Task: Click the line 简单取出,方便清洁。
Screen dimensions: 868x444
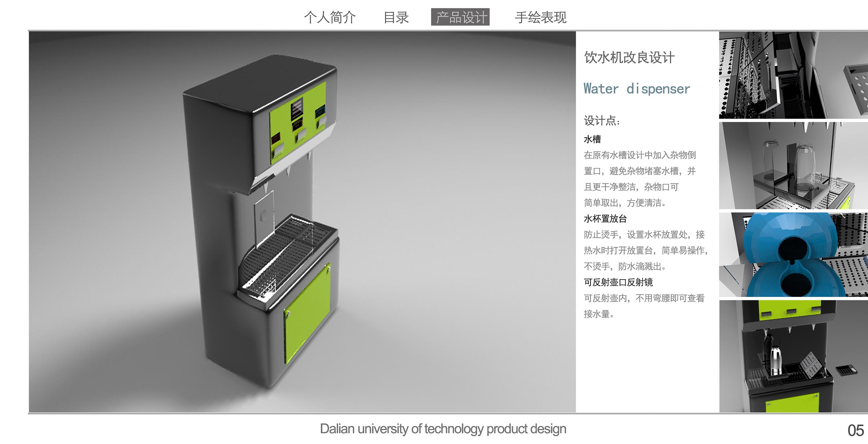Action: [625, 202]
